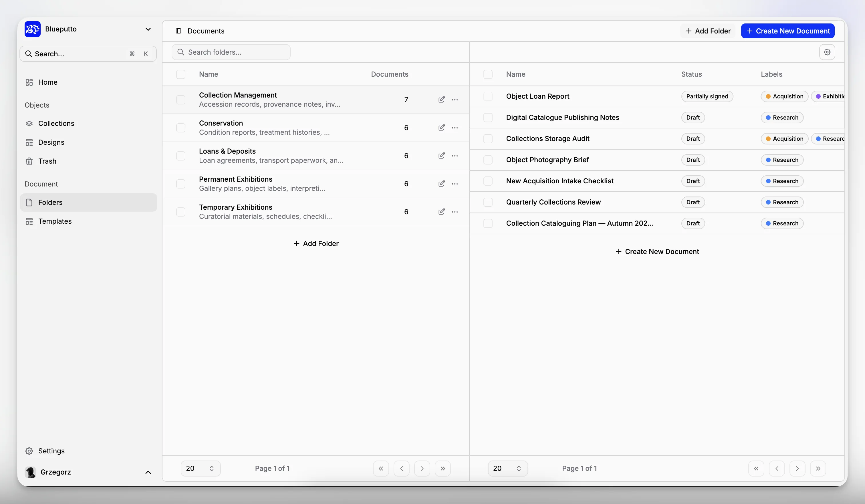This screenshot has width=865, height=504.
Task: Open Collections in the sidebar
Action: click(x=89, y=123)
